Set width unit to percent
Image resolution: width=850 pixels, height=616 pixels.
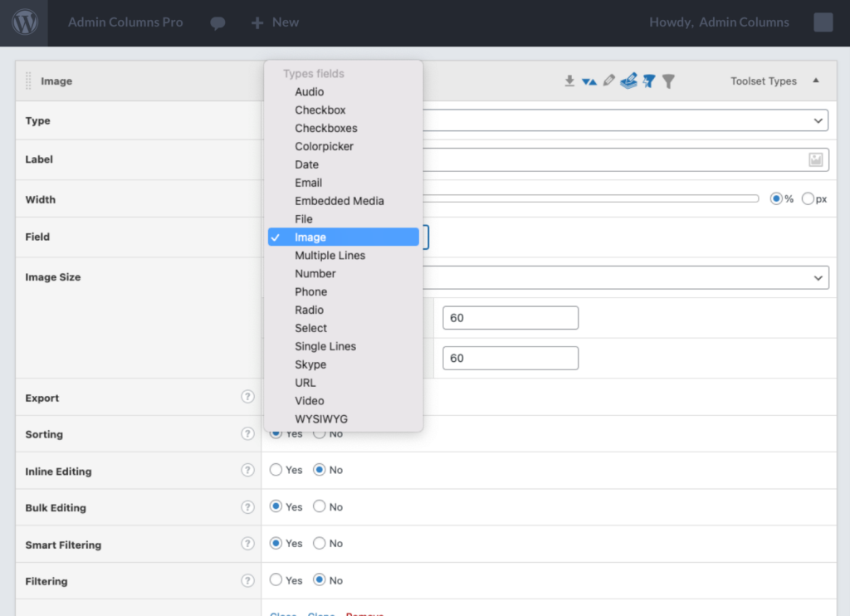pyautogui.click(x=776, y=198)
